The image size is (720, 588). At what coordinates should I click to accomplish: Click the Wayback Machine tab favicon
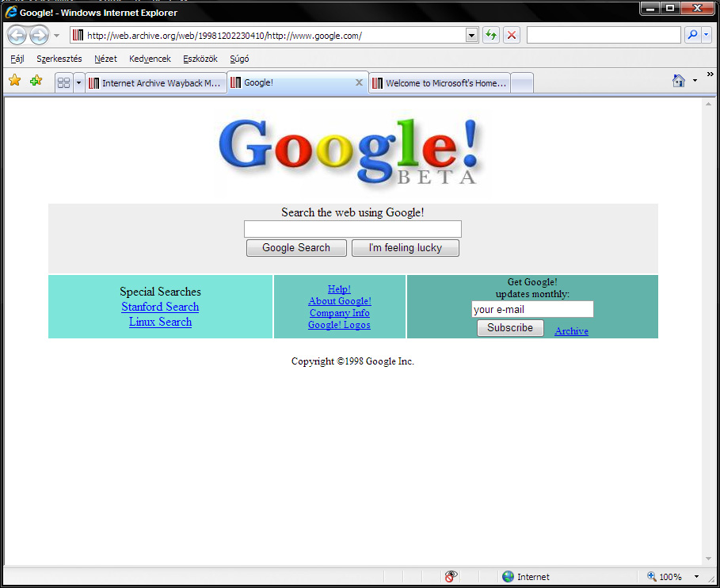click(x=93, y=83)
